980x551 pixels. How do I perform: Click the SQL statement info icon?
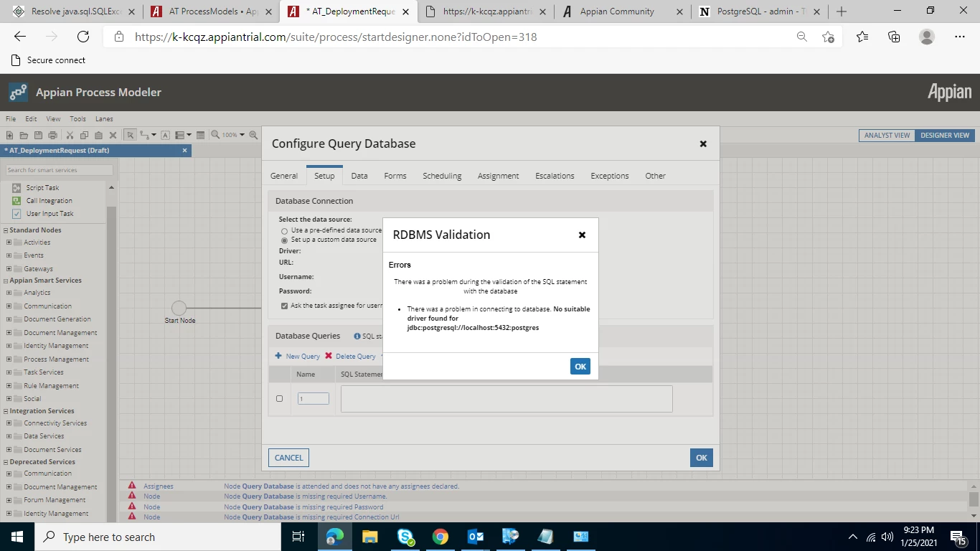357,336
